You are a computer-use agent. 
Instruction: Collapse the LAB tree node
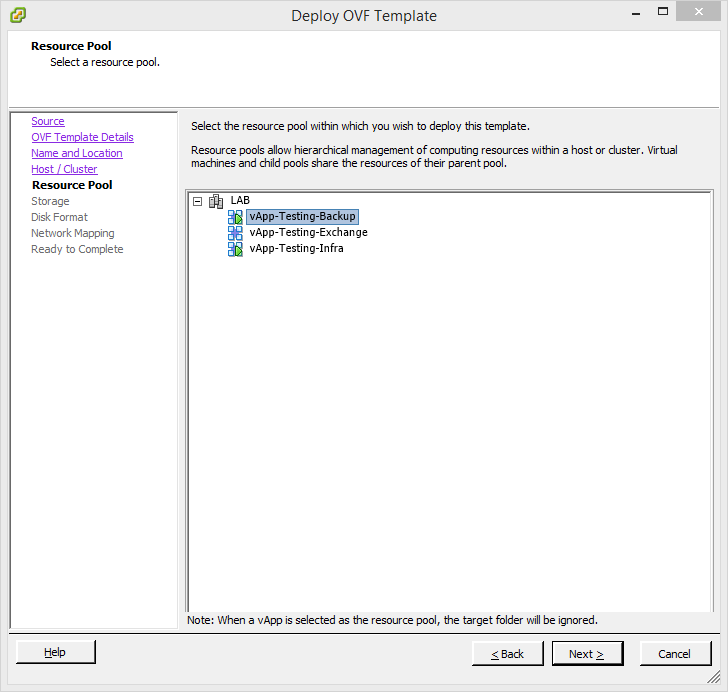click(x=197, y=201)
